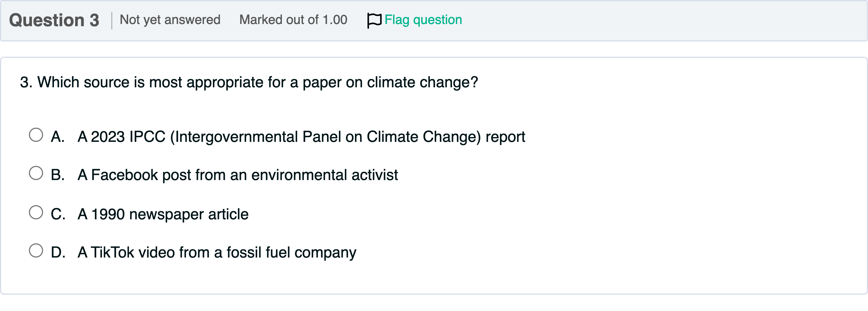This screenshot has height=311, width=868.
Task: Click the vertical divider beside "Question 3"
Action: pos(111,20)
